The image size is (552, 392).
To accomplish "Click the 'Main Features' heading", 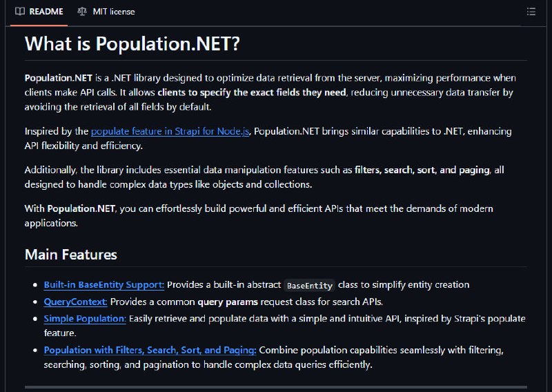I will pos(71,255).
